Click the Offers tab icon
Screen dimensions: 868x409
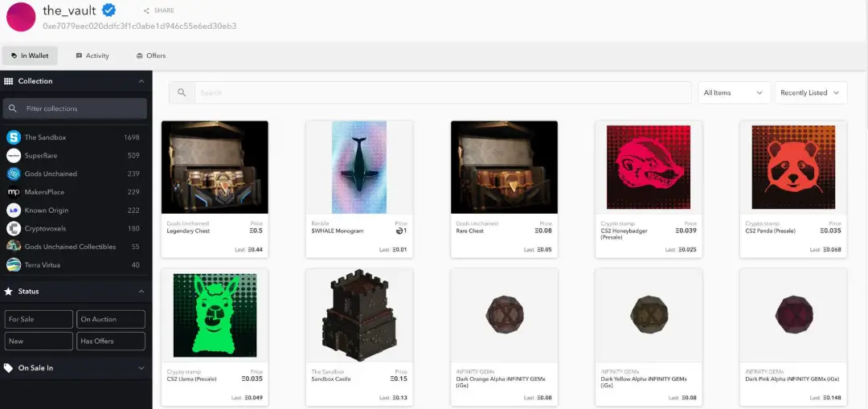(140, 56)
